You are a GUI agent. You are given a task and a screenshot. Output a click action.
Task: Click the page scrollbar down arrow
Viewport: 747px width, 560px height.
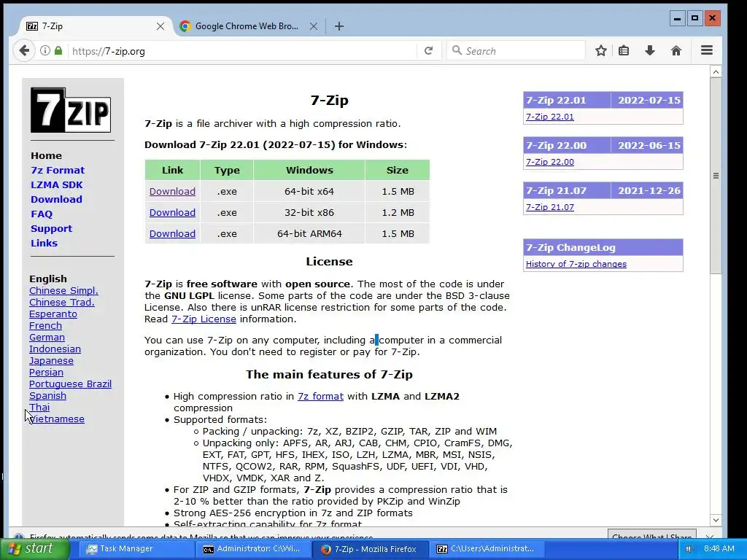point(715,520)
